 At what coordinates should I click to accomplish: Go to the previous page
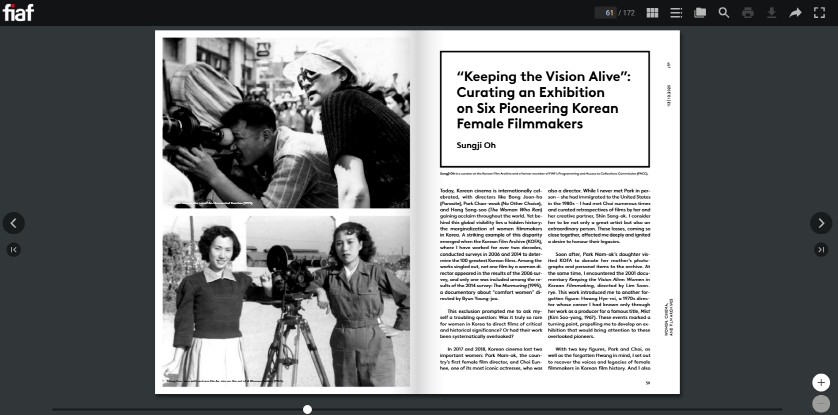point(13,223)
